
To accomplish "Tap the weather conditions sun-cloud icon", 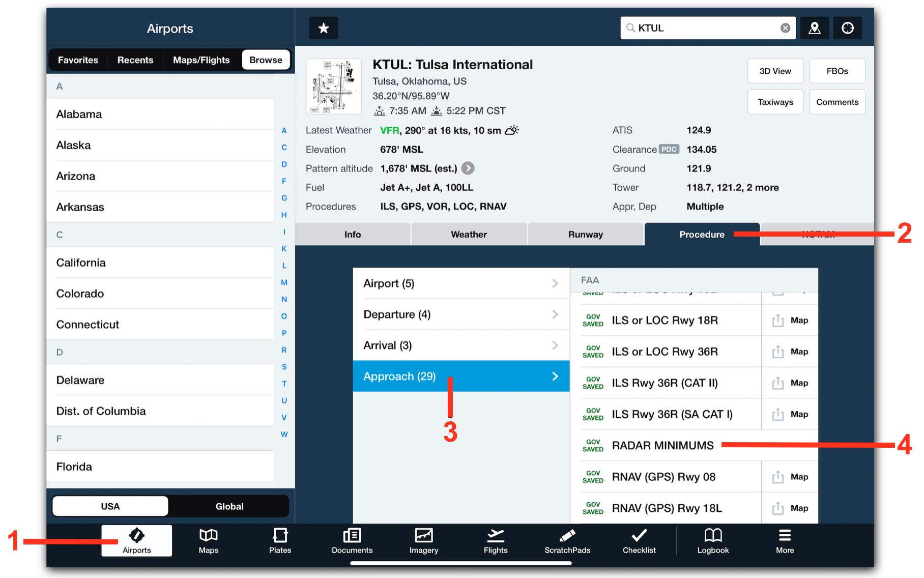I will pos(512,130).
